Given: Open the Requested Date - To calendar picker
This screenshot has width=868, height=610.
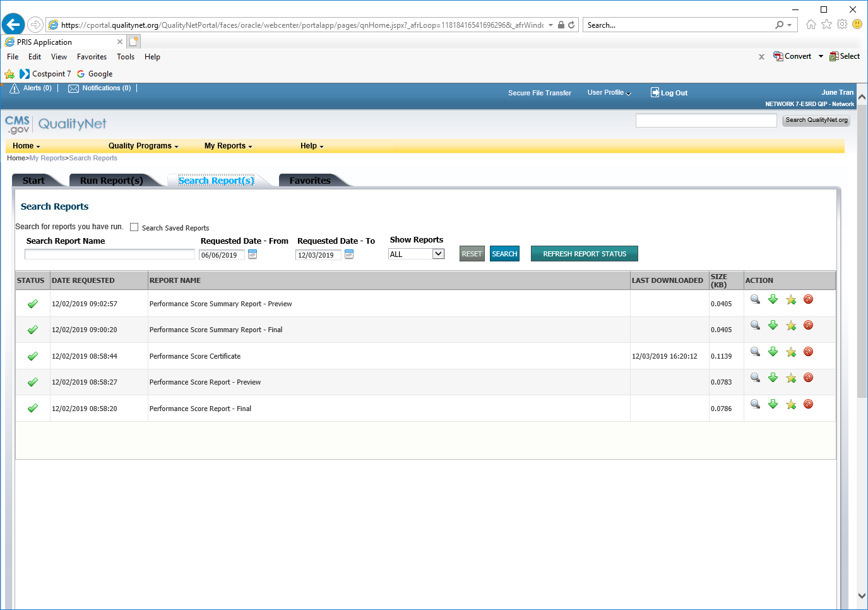Looking at the screenshot, I should [x=349, y=254].
